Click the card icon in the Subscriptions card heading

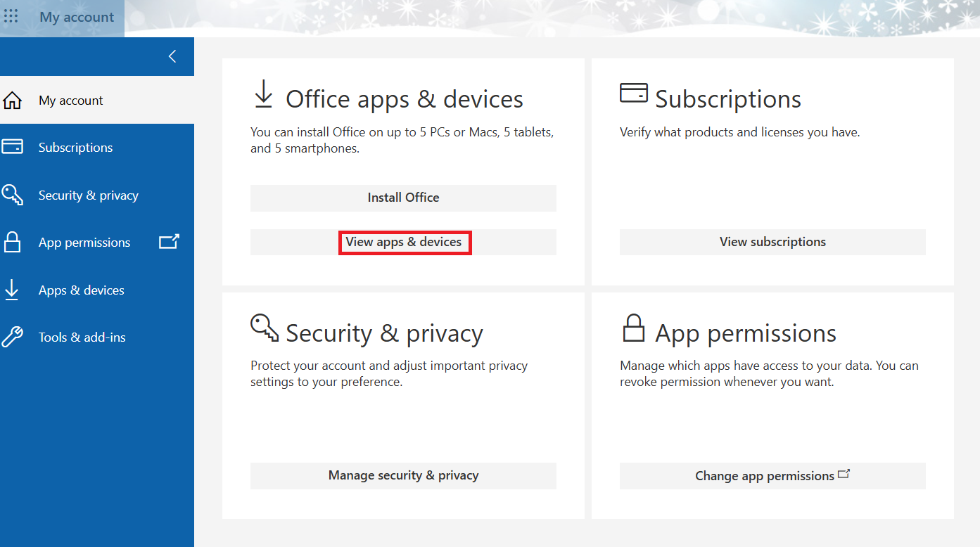633,93
